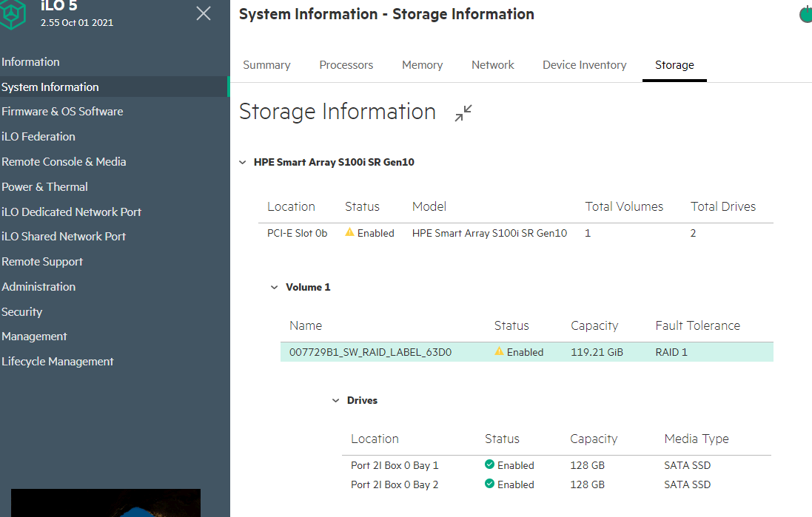
Task: Click the green status icon for Port 2I Box 0 Bay 1
Action: point(490,465)
